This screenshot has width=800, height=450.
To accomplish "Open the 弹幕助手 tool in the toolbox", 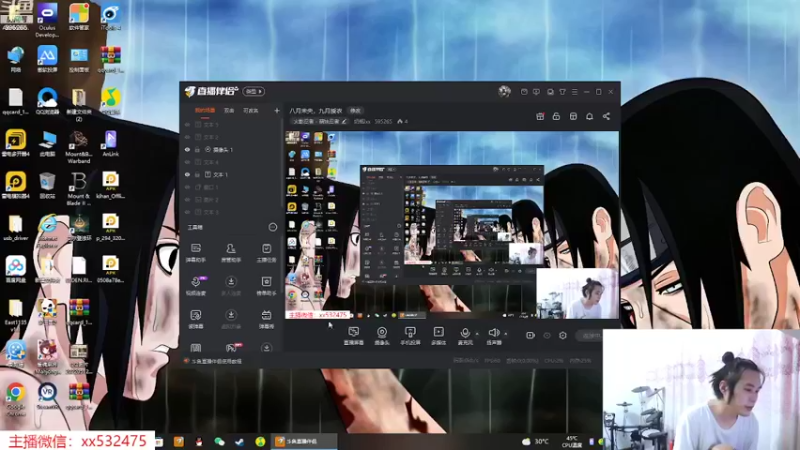I will pyautogui.click(x=196, y=253).
